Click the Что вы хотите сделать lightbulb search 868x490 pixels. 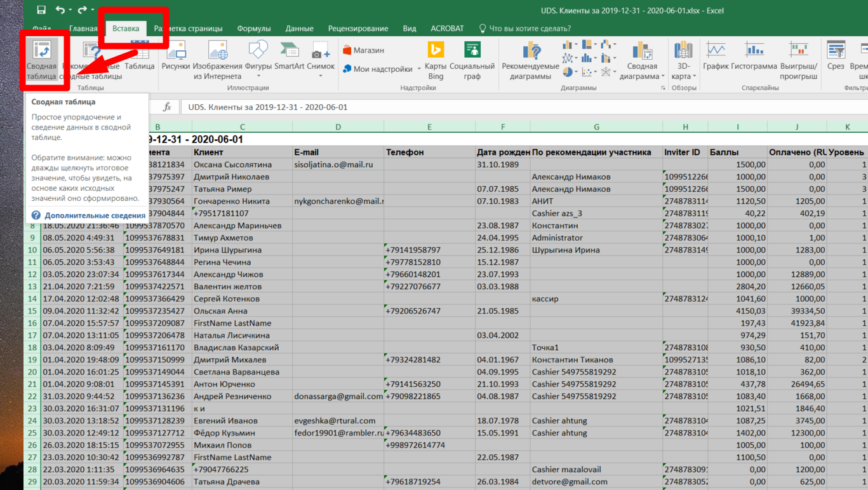click(x=524, y=29)
